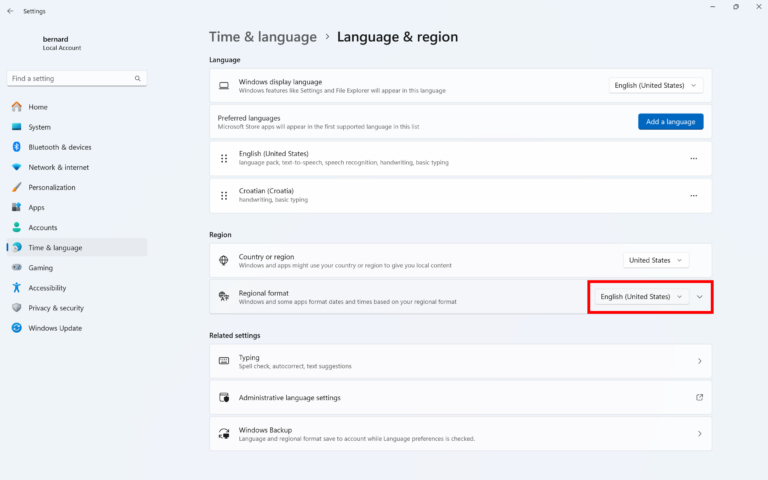Click the Apps icon in sidebar
Image resolution: width=768 pixels, height=480 pixels.
pyautogui.click(x=17, y=207)
